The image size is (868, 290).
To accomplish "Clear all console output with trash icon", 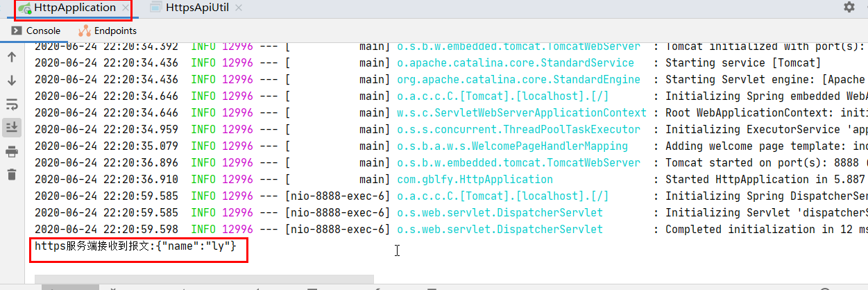I will coord(11,175).
